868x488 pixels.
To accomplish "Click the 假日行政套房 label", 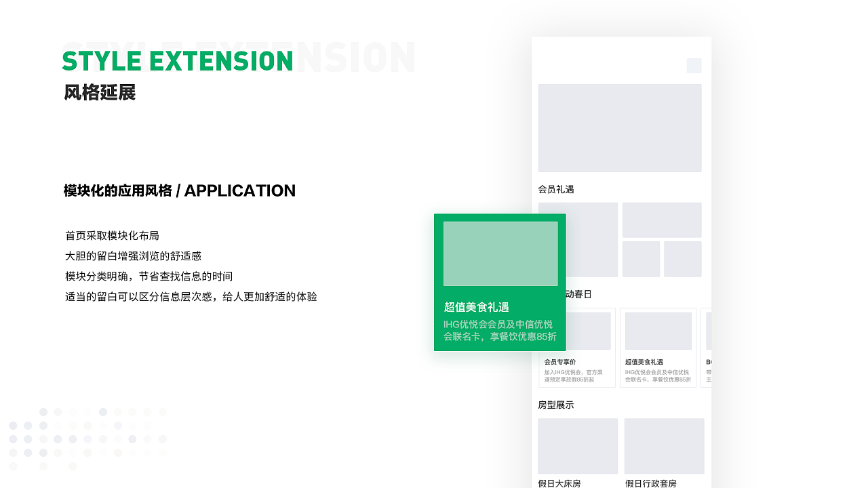I will pyautogui.click(x=651, y=483).
